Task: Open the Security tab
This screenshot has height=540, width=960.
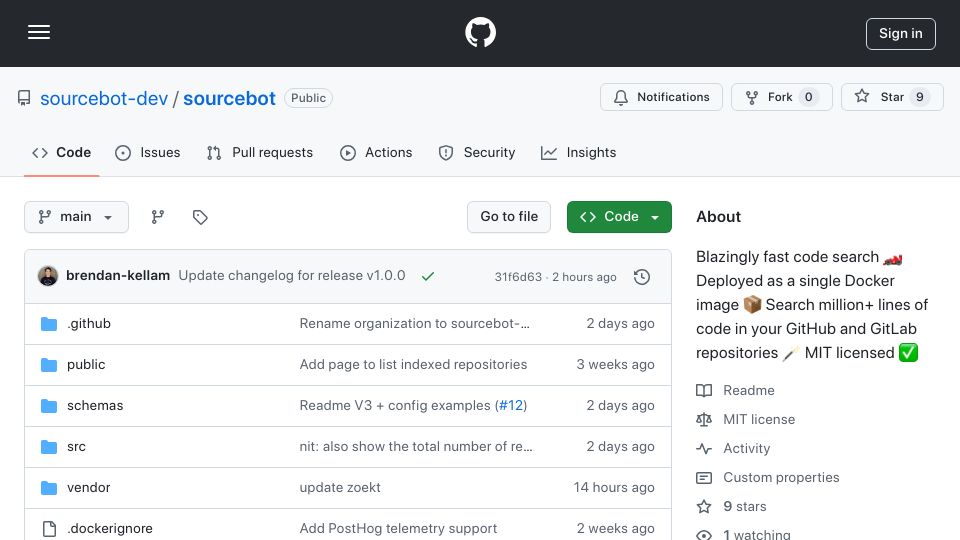Action: pos(477,152)
